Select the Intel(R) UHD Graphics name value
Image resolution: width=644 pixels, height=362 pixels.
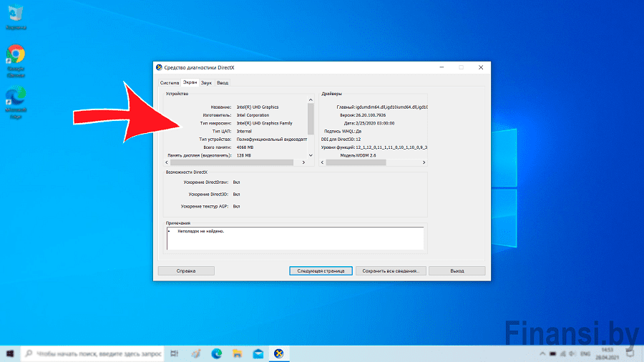pyautogui.click(x=258, y=107)
